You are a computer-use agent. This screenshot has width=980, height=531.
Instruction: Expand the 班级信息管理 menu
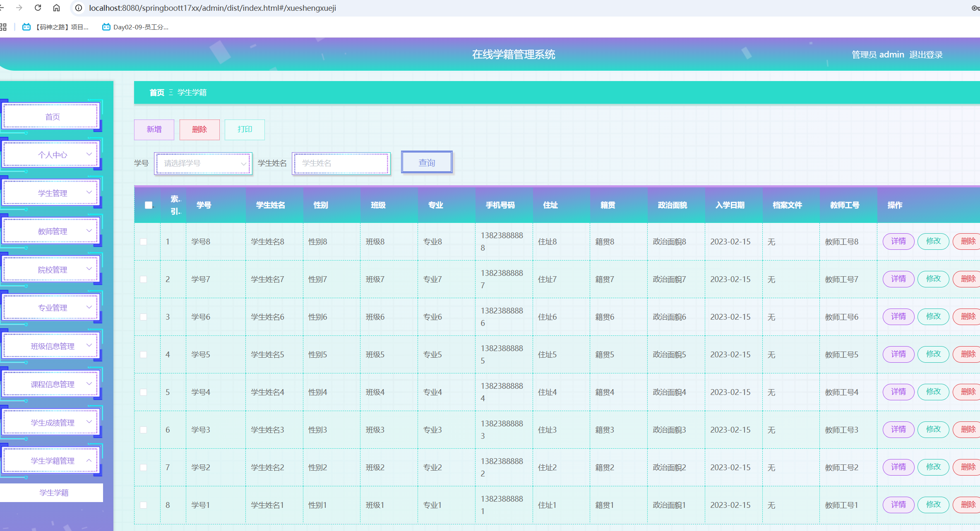click(51, 346)
